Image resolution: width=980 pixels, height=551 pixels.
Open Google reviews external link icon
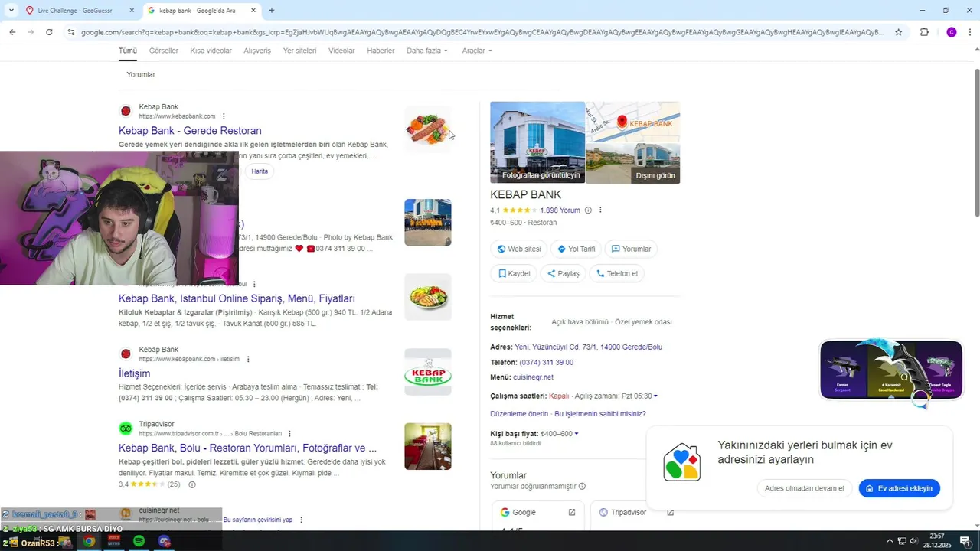[572, 513]
